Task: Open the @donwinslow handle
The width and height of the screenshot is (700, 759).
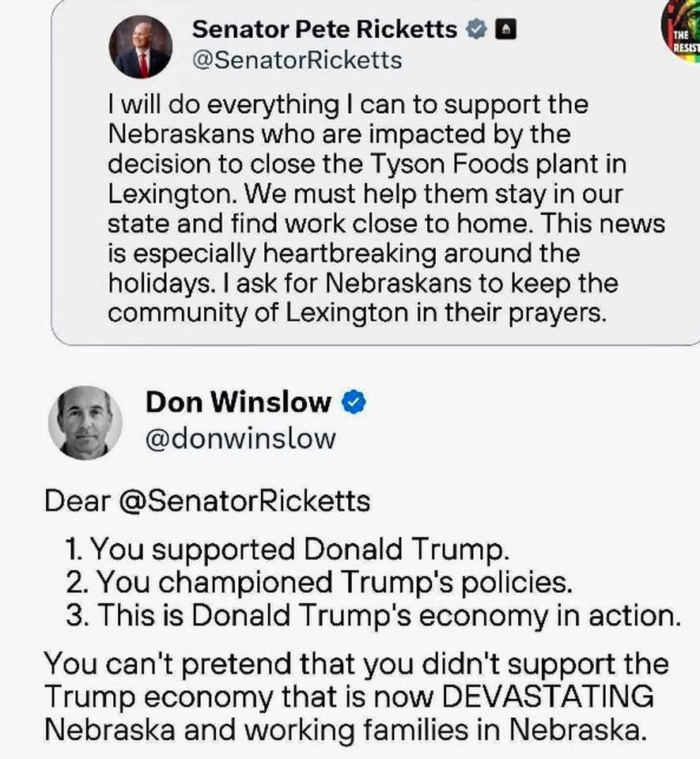Action: [240, 438]
